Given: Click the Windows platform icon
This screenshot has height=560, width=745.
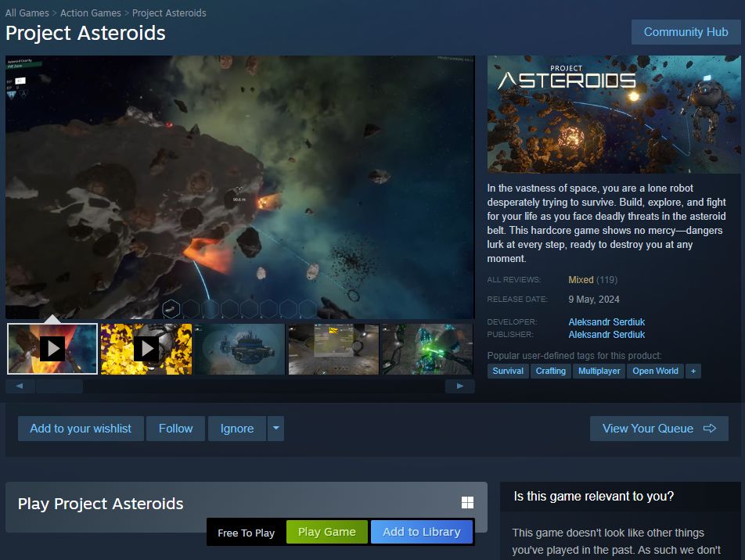Looking at the screenshot, I should tap(467, 503).
